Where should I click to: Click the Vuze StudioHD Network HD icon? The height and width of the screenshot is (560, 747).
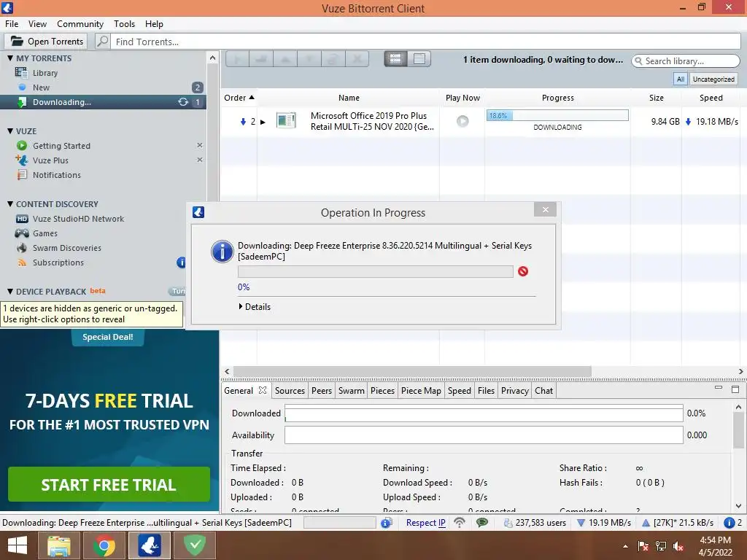point(22,219)
